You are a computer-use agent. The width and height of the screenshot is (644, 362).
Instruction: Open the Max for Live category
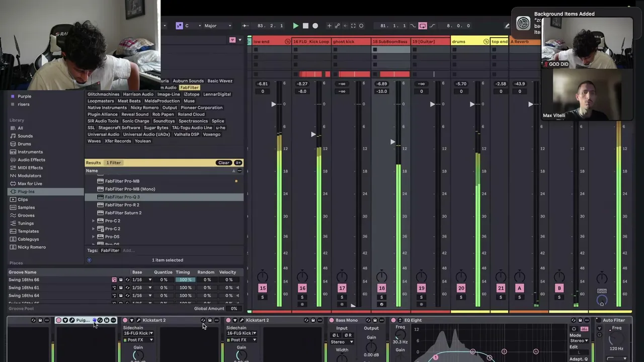pyautogui.click(x=30, y=184)
